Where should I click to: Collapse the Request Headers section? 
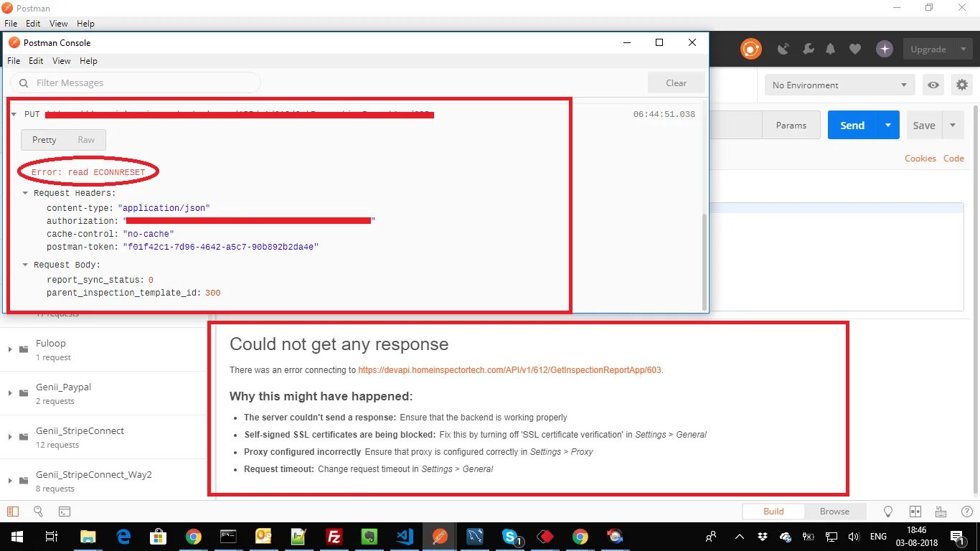point(26,193)
